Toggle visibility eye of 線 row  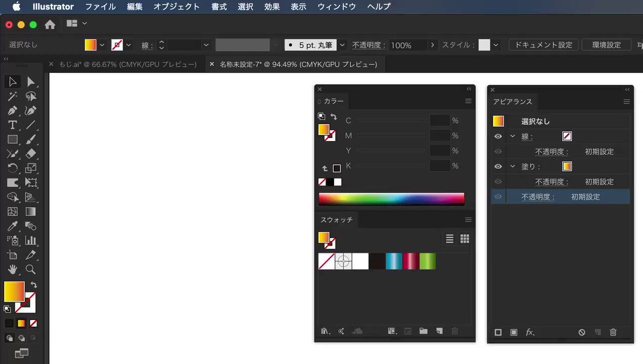click(x=498, y=136)
